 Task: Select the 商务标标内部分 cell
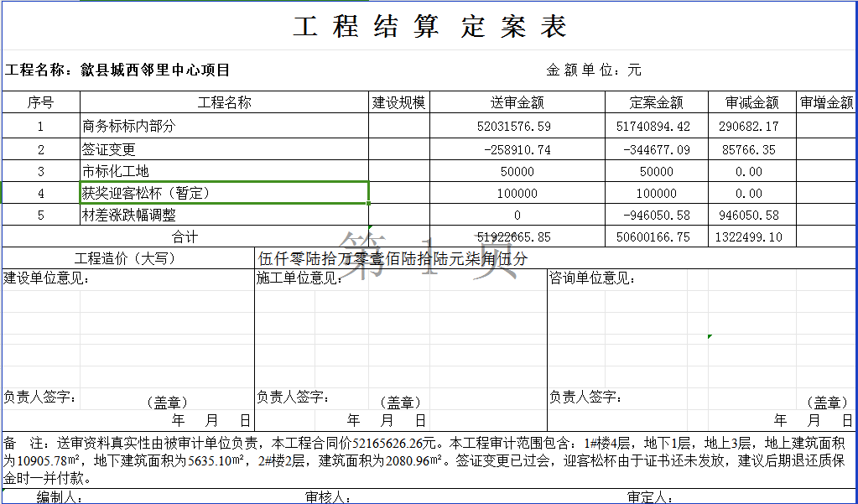[x=223, y=127]
